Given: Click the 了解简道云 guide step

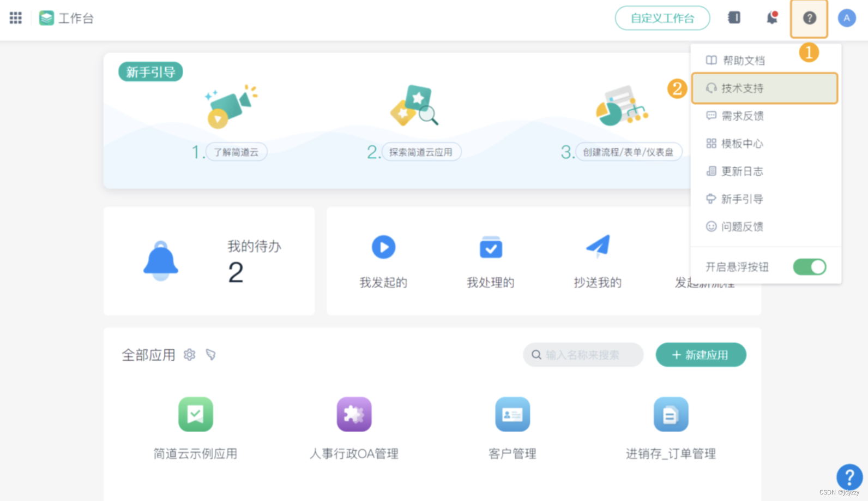Looking at the screenshot, I should pyautogui.click(x=236, y=152).
